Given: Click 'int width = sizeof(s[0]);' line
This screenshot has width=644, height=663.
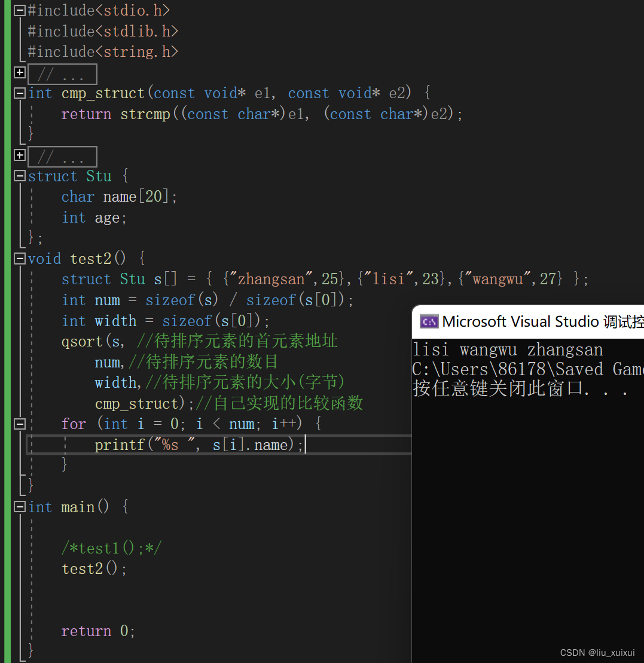Looking at the screenshot, I should (166, 321).
